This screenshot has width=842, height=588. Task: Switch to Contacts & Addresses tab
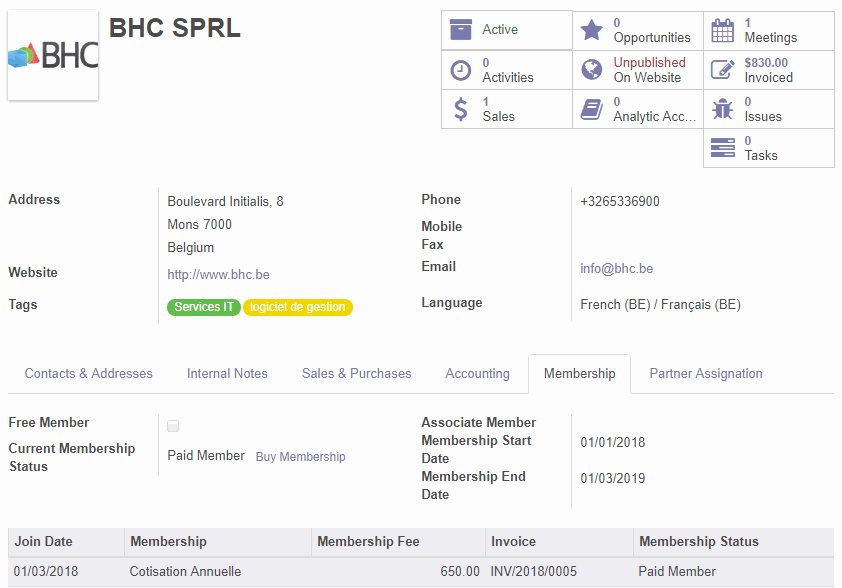pos(89,374)
